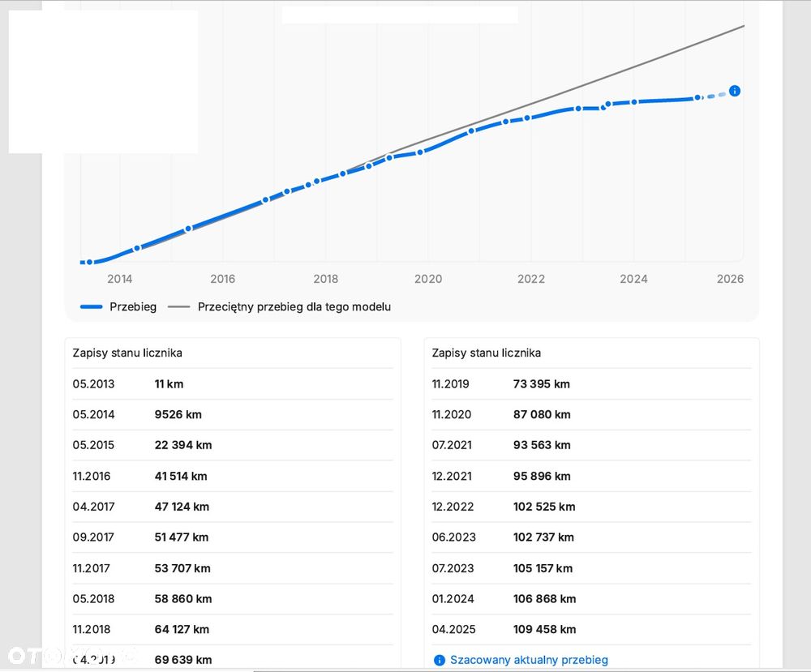Select the 2014 year label on the axis

click(x=119, y=279)
